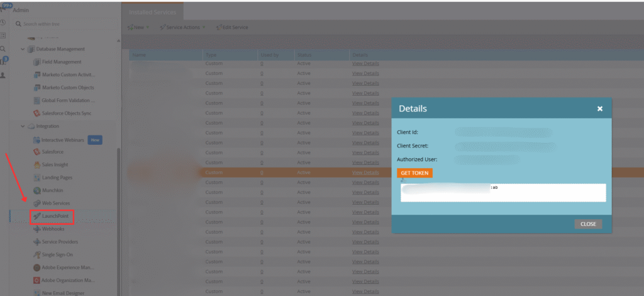The width and height of the screenshot is (644, 296).
Task: Click the Edit Service toolbar button
Action: pyautogui.click(x=232, y=28)
